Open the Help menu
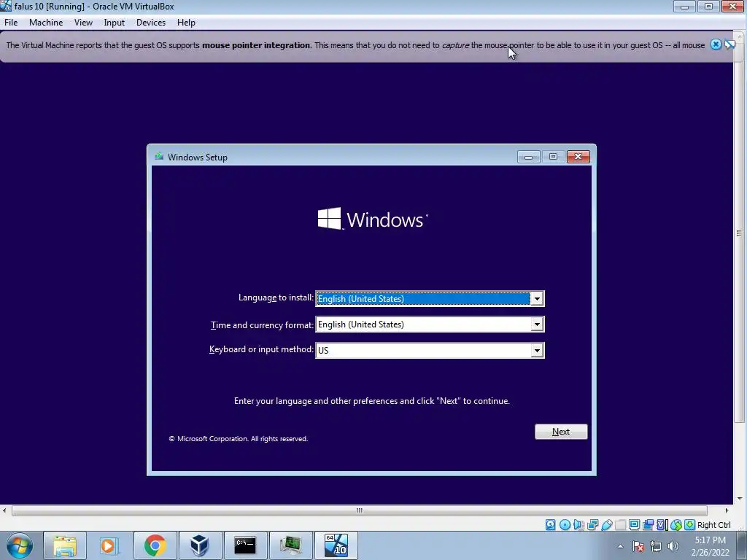 [186, 23]
